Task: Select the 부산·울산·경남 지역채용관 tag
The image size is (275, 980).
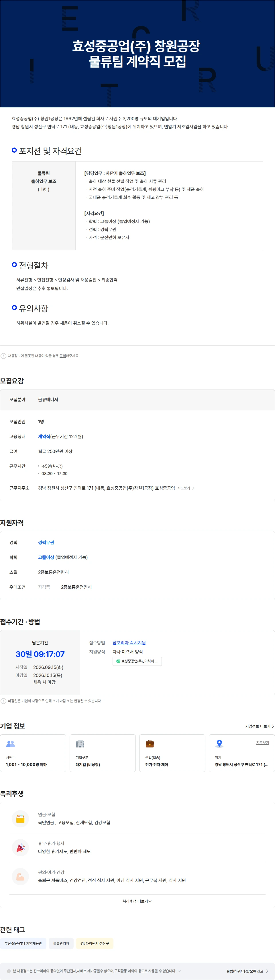Action: [23, 943]
